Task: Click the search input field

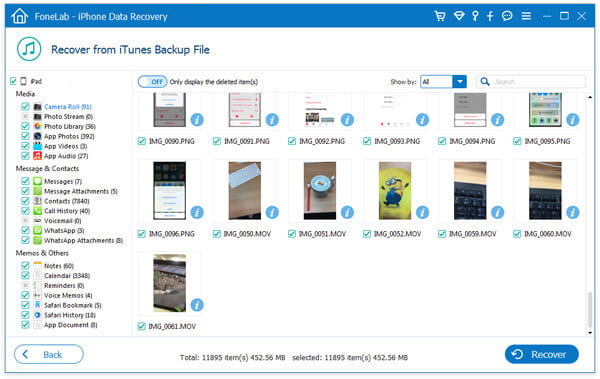Action: 531,82
